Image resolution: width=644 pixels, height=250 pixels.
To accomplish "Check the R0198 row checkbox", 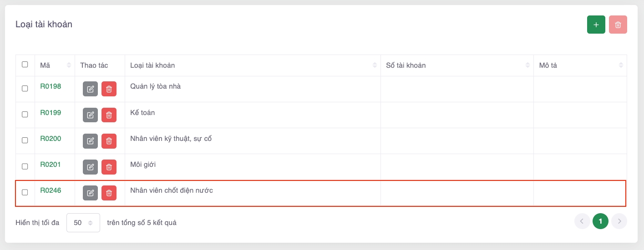I will click(25, 88).
